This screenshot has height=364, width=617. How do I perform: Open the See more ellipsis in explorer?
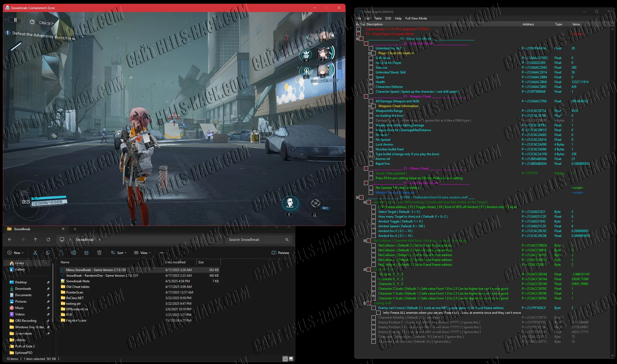[162, 253]
